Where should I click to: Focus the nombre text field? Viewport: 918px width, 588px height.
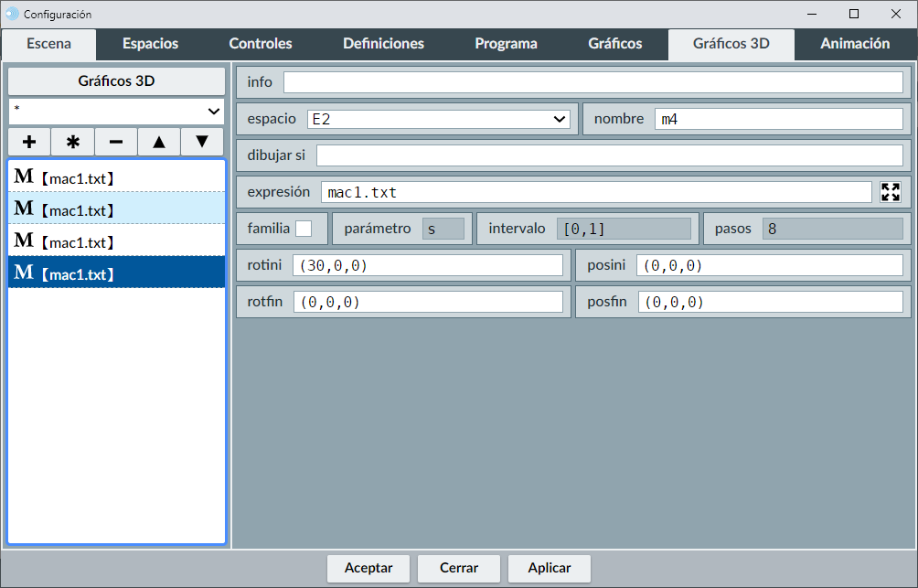(778, 119)
